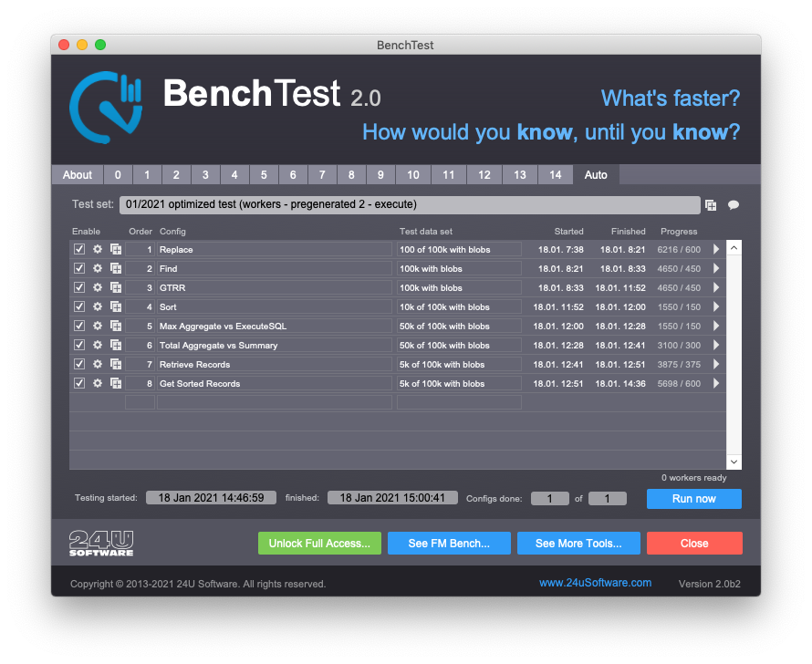
Task: Switch to tab 14
Action: click(x=555, y=175)
